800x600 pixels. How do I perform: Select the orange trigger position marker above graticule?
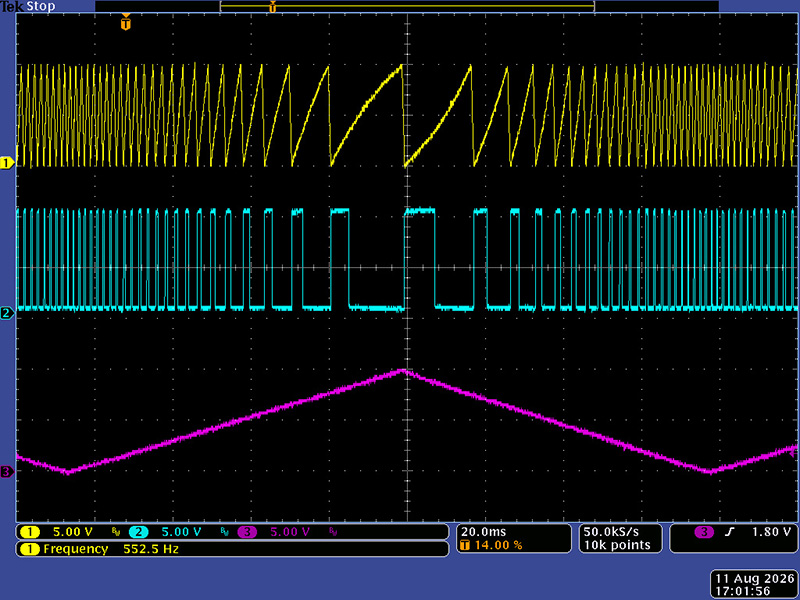[126, 23]
